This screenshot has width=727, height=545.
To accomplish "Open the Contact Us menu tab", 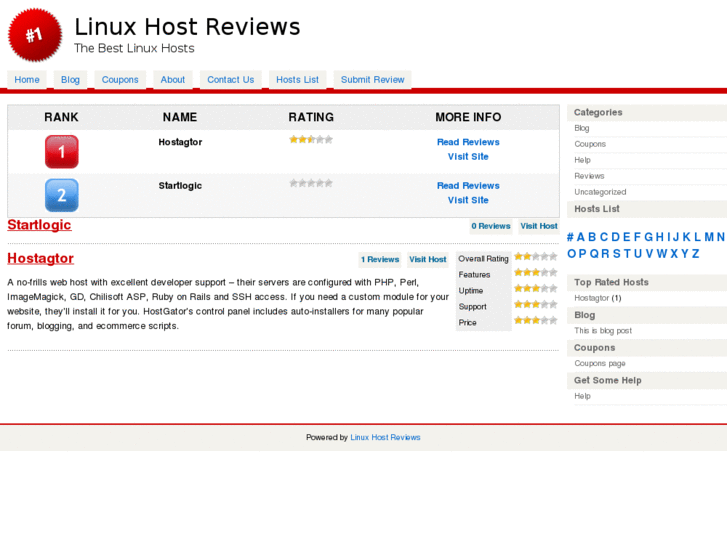I will 230,79.
